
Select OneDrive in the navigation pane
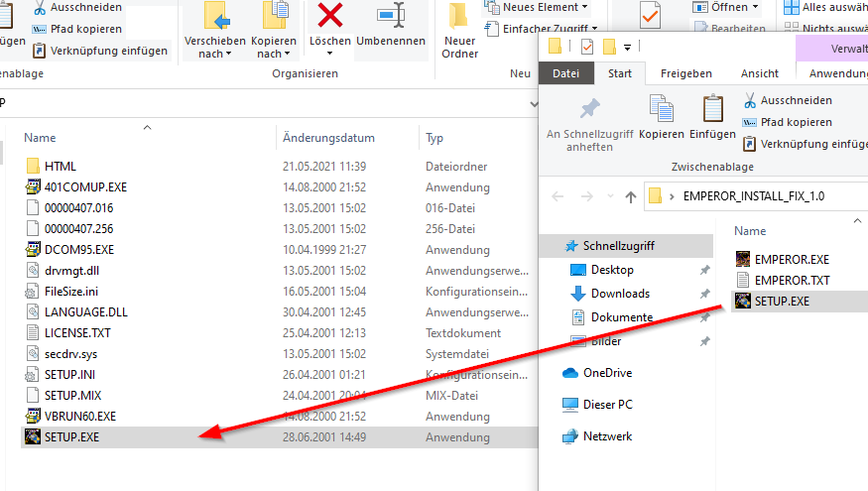[x=607, y=373]
